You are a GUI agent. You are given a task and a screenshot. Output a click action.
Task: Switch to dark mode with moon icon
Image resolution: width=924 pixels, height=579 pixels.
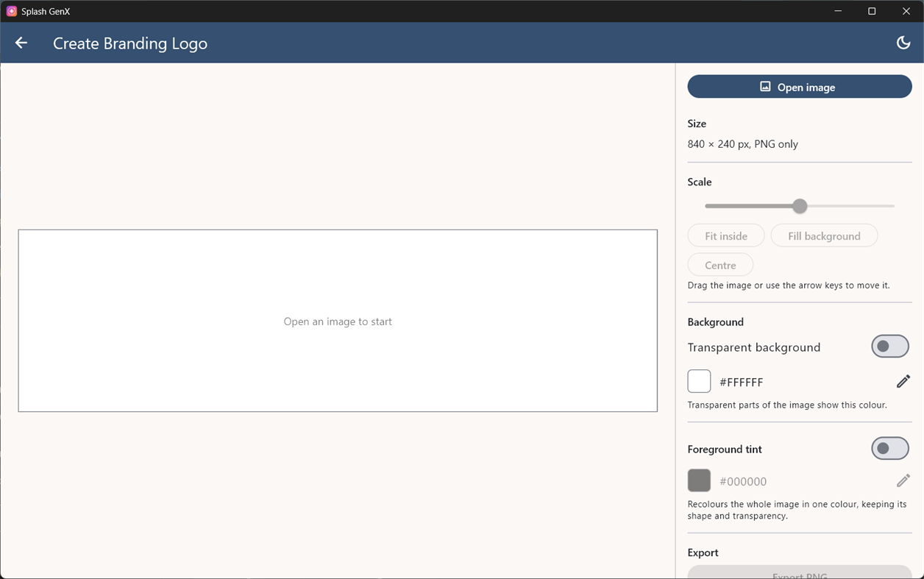[903, 43]
